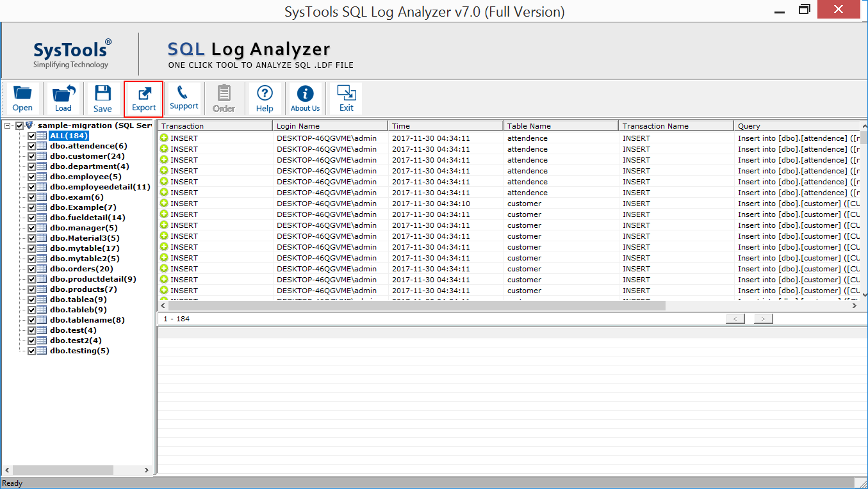This screenshot has width=868, height=489.
Task: Toggle the dbo.orders(20) checkbox off
Action: click(31, 268)
